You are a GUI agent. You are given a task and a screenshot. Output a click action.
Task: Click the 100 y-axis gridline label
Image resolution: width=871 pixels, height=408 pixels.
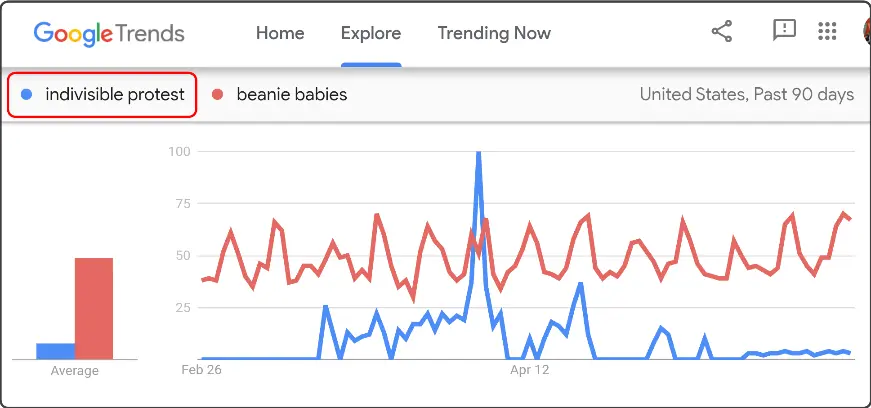coord(179,151)
